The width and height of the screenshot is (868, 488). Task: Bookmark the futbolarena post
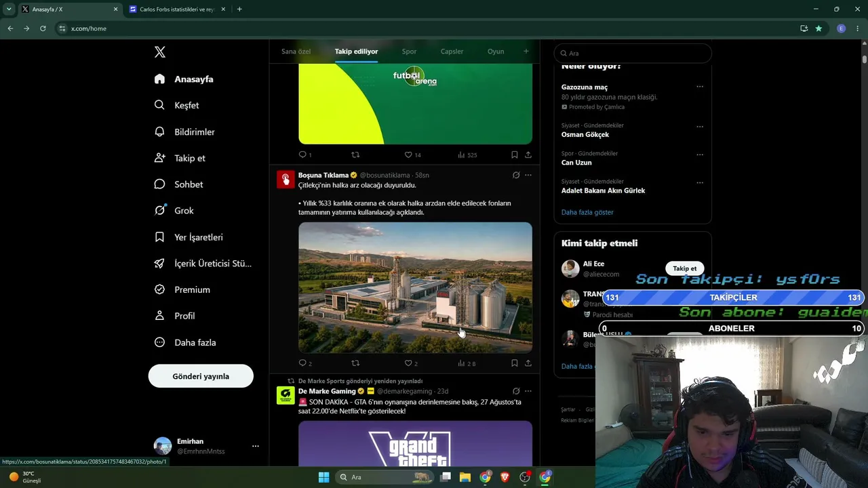(x=514, y=155)
